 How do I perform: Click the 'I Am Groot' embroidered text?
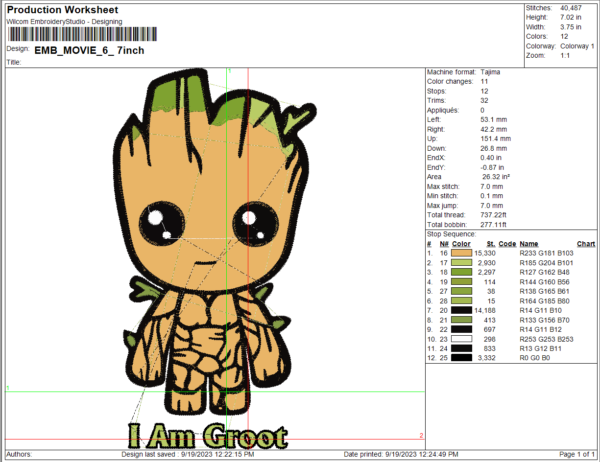(x=207, y=436)
